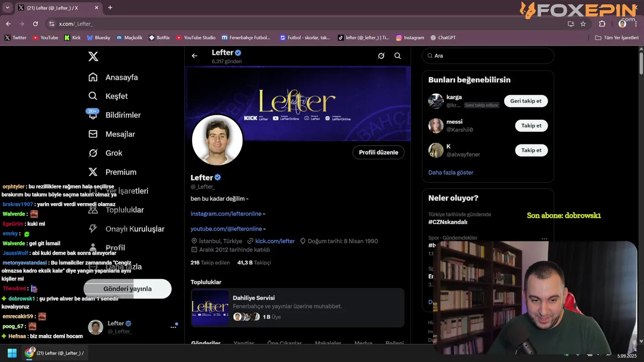Open Keşfet explore search icon
Image resolution: width=644 pixels, height=362 pixels.
tap(93, 96)
